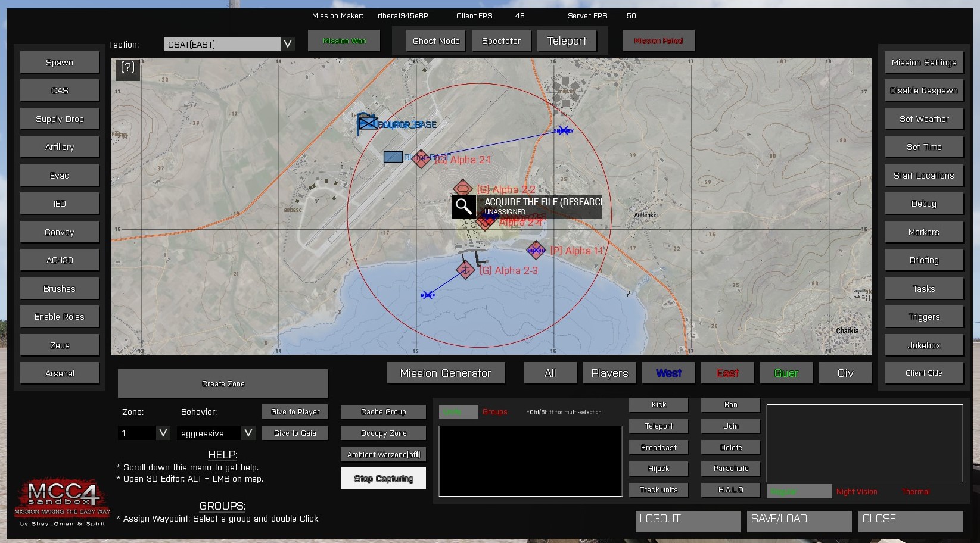Filter map markers to West
The height and width of the screenshot is (543, 980).
[668, 373]
